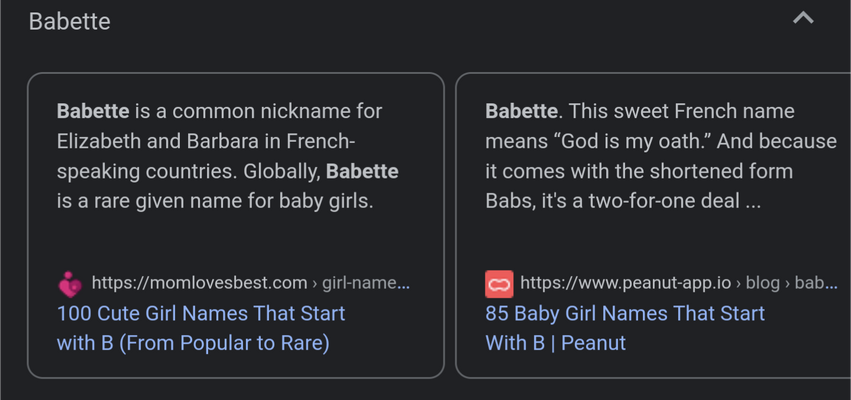The height and width of the screenshot is (400, 851).
Task: Collapse the Babette section using the chevron
Action: tap(803, 19)
